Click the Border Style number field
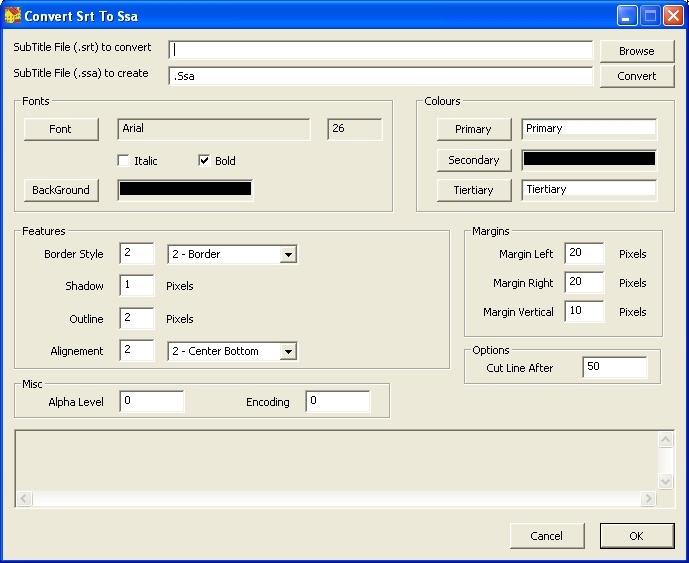Screen dimensions: 689x563 click(137, 253)
